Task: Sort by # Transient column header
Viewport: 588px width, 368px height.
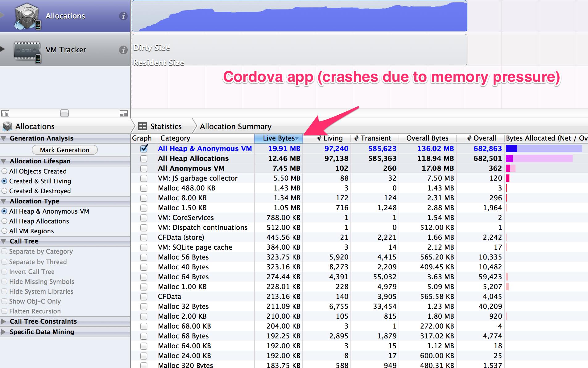Action: pos(375,138)
